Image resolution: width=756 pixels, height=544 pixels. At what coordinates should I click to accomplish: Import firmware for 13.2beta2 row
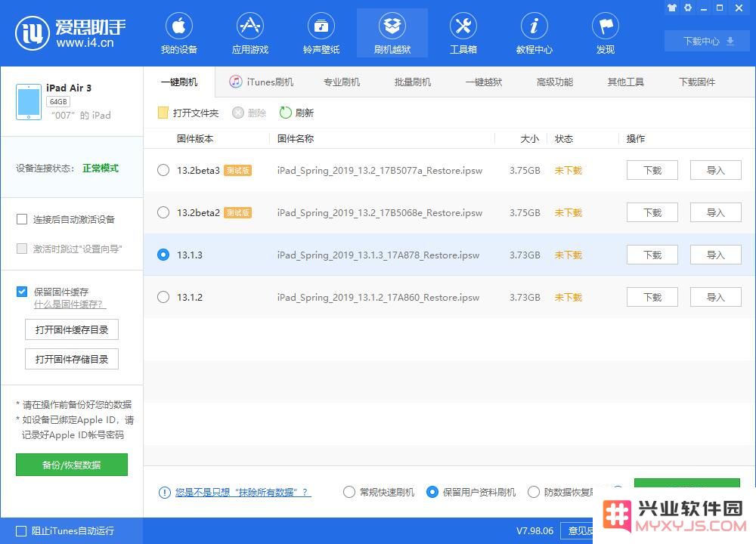715,212
